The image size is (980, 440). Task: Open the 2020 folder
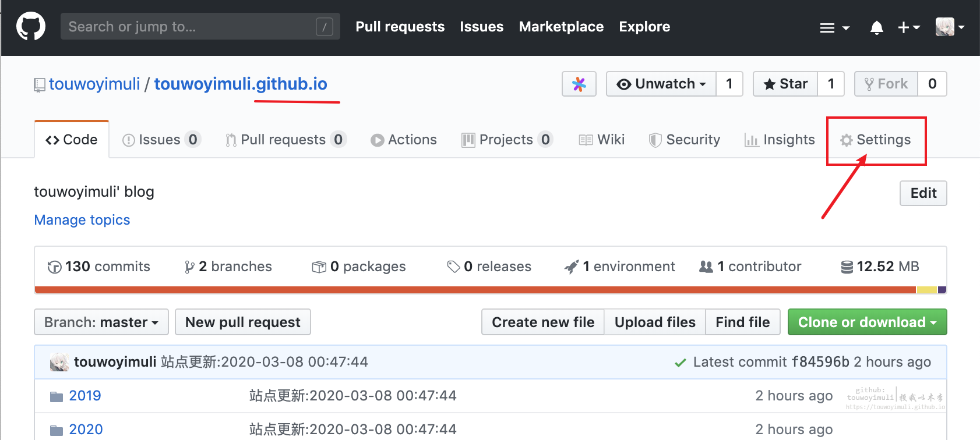[86, 430]
